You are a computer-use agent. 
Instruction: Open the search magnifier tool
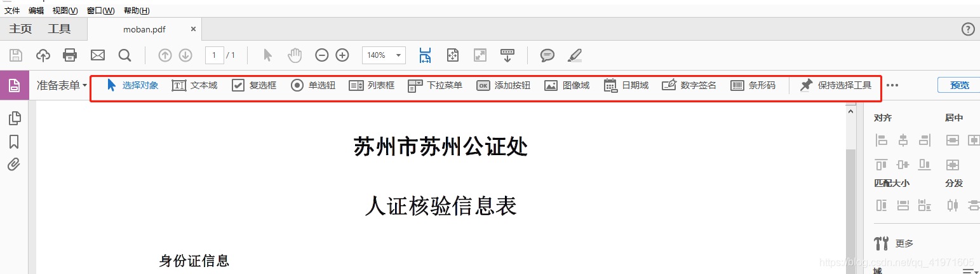coord(124,55)
